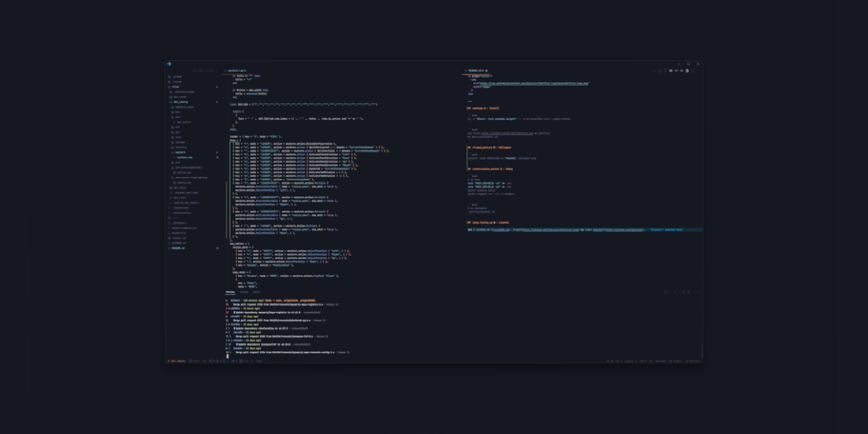Refresh the Explorer file tree

click(205, 71)
